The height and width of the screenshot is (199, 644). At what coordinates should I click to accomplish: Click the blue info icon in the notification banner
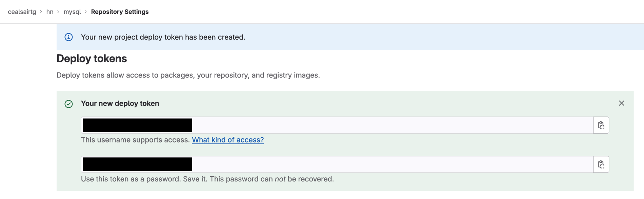tap(68, 37)
